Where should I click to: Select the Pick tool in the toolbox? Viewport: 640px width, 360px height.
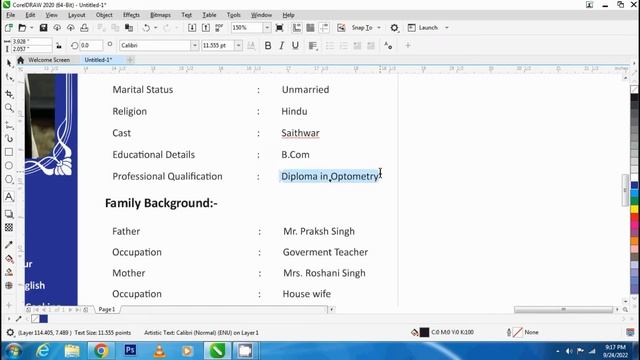tap(9, 63)
